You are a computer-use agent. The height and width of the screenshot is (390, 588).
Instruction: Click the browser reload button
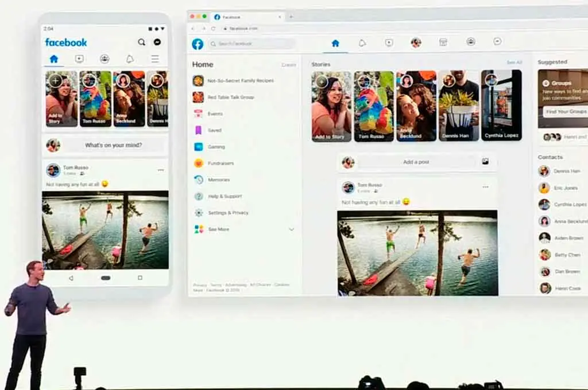[x=213, y=29]
